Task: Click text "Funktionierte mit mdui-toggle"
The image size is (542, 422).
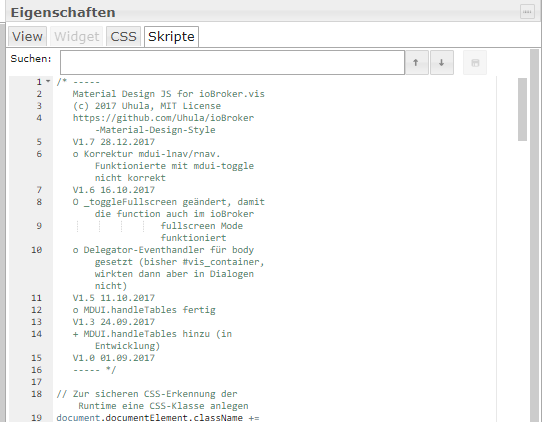Action: click(174, 166)
